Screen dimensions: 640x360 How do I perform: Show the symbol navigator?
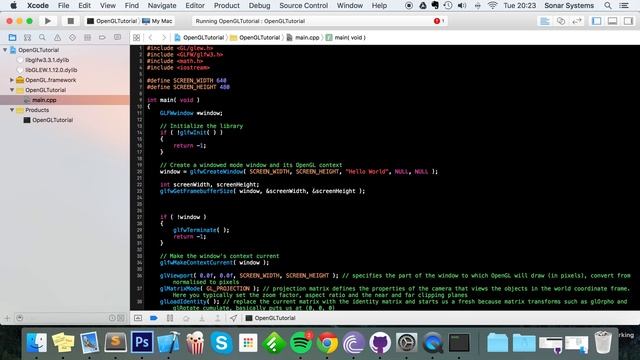point(27,38)
